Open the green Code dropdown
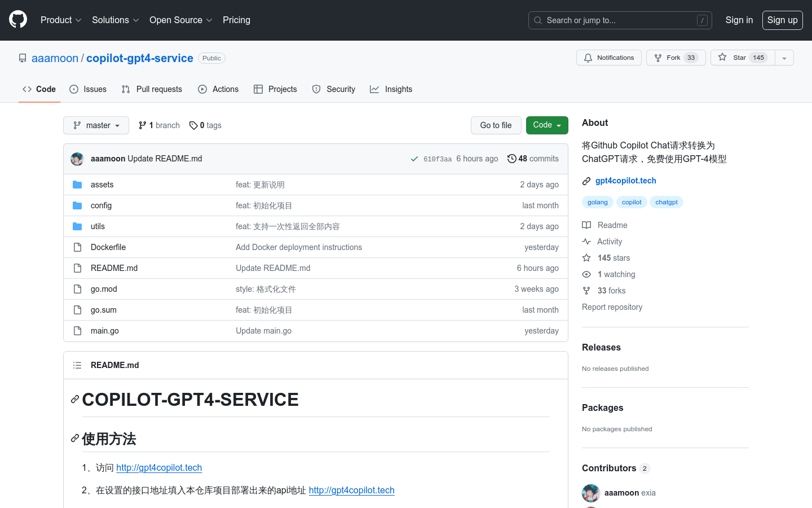The height and width of the screenshot is (508, 812). coord(546,125)
